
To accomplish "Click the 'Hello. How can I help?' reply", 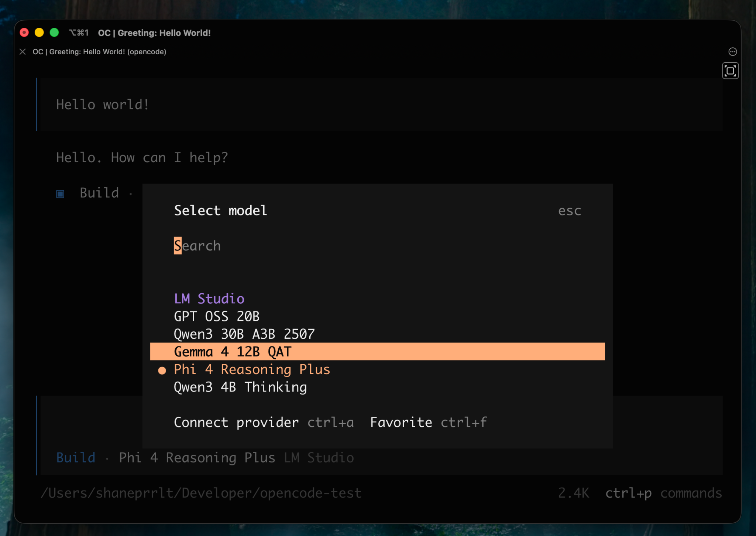I will tap(142, 158).
